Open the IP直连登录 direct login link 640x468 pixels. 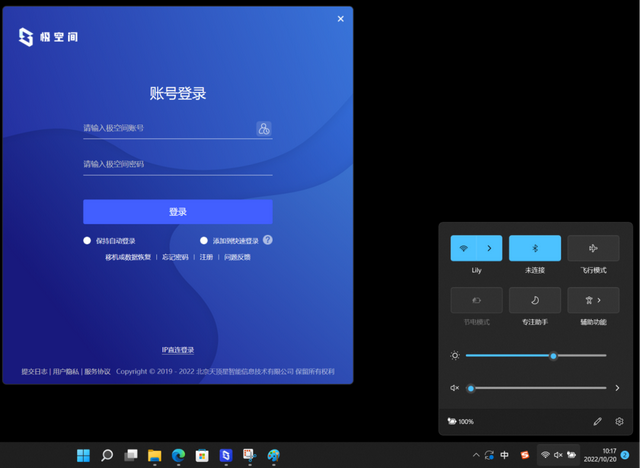(x=178, y=350)
